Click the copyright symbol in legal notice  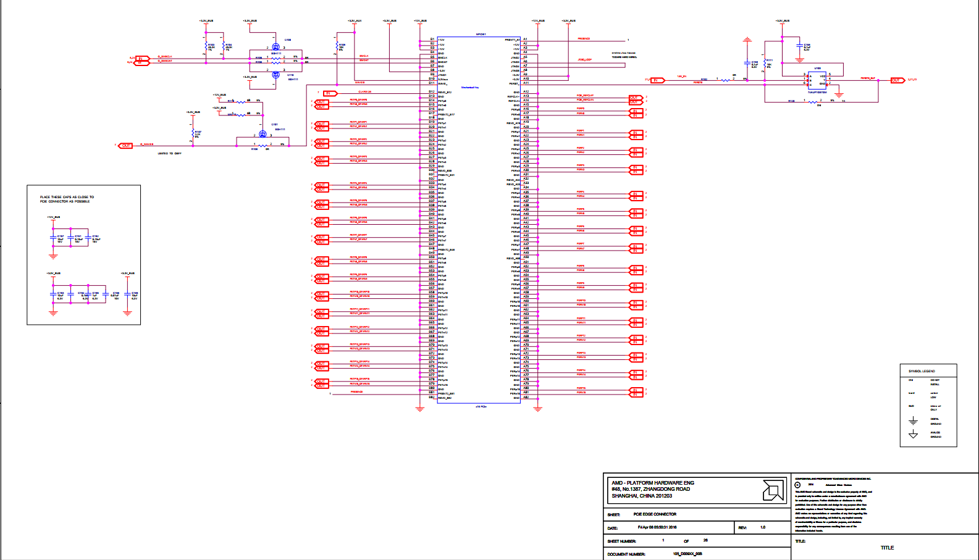(x=797, y=485)
